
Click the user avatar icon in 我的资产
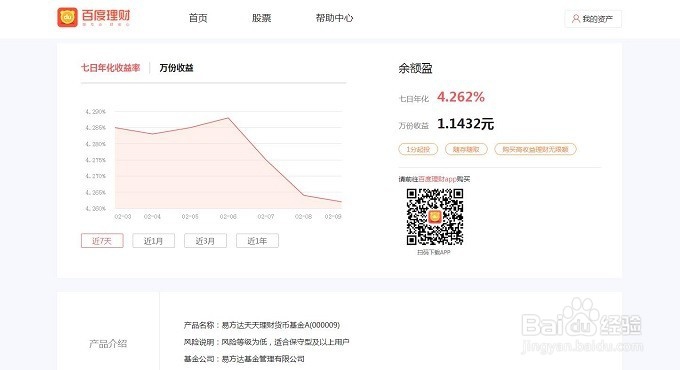[x=575, y=19]
